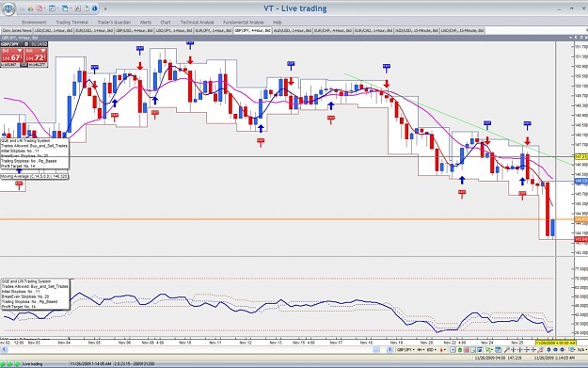Image resolution: width=588 pixels, height=368 pixels.
Task: Switch to the AUD/USD 1-Hour chart tab
Action: click(293, 30)
